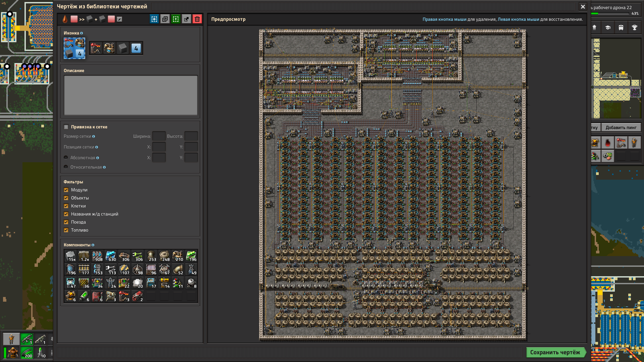The height and width of the screenshot is (362, 644).
Task: Click the Добавить пинг button
Action: click(x=621, y=127)
